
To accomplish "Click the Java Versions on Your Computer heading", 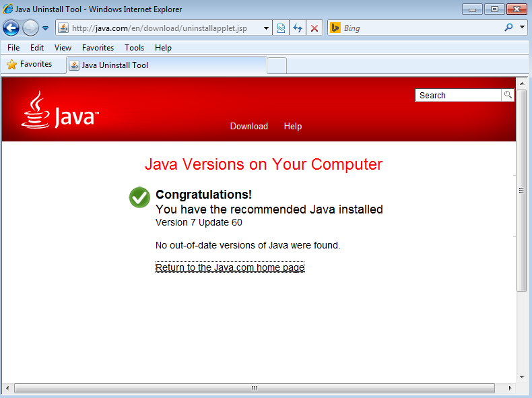I will tap(263, 164).
